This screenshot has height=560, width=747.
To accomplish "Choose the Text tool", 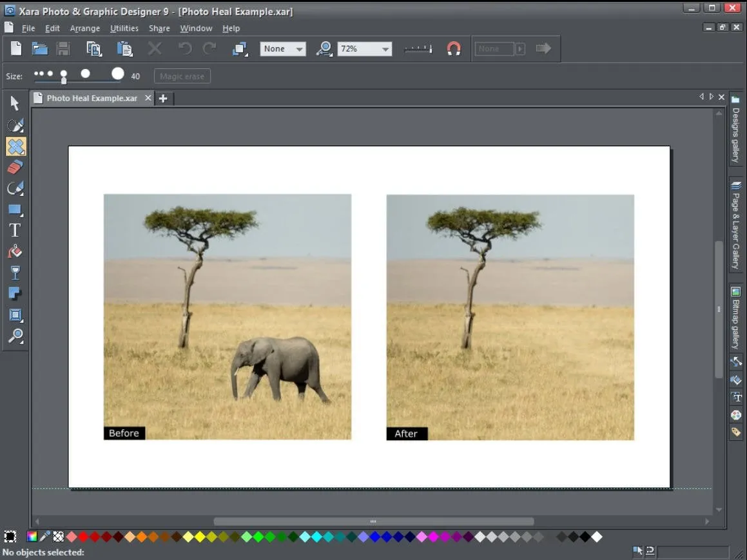I will [15, 231].
